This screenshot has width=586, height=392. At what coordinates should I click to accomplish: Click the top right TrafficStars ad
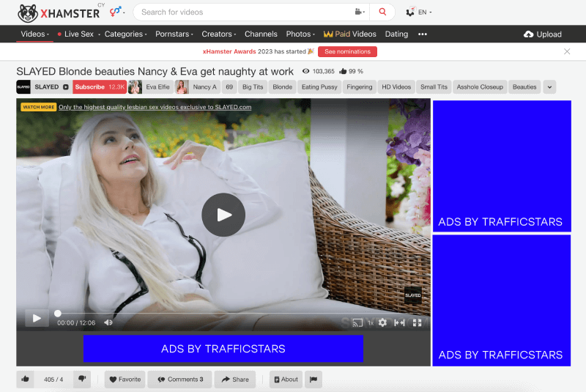(502, 166)
